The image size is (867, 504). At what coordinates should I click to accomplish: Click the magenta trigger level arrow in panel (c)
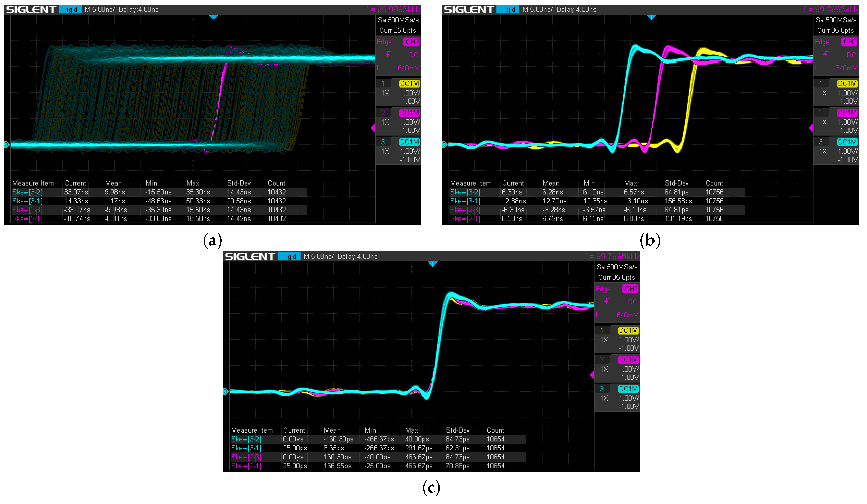point(592,375)
